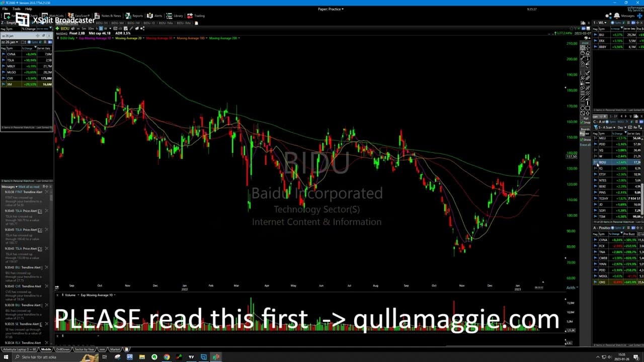Select the MLGO row in left watchlist
The image size is (644, 362).
[x=27, y=72]
